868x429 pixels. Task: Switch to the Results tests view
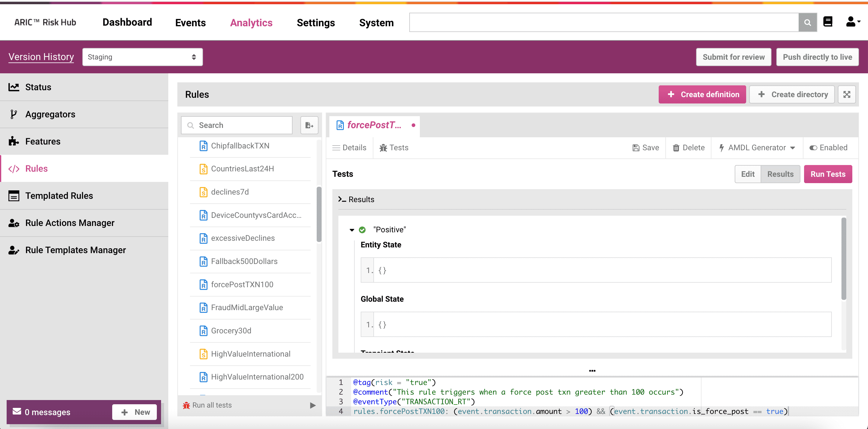click(781, 174)
